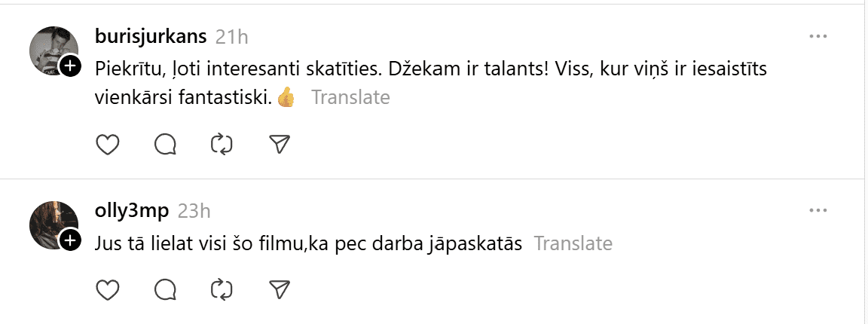Follow olly3mp via avatar plus badge
The image size is (868, 324).
[x=70, y=240]
